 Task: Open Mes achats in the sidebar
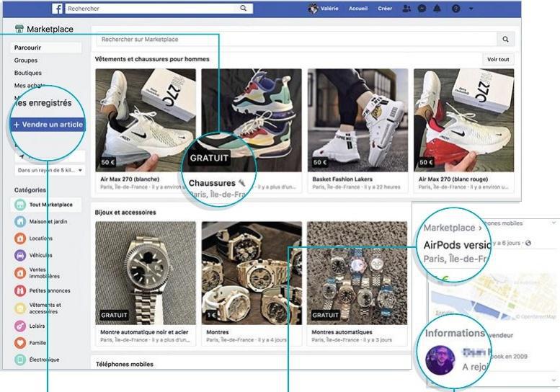tap(30, 86)
